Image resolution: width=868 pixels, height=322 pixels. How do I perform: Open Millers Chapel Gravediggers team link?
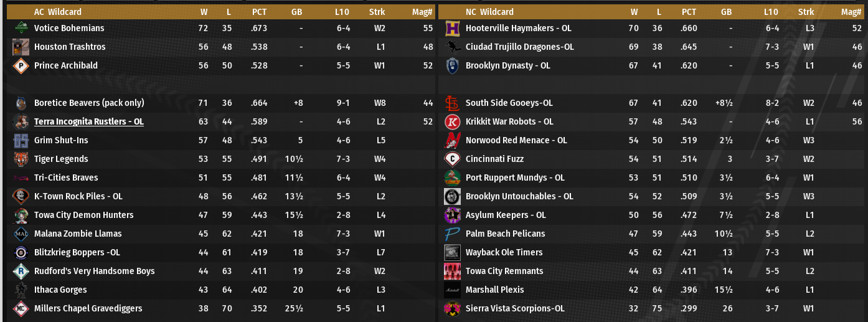point(88,308)
